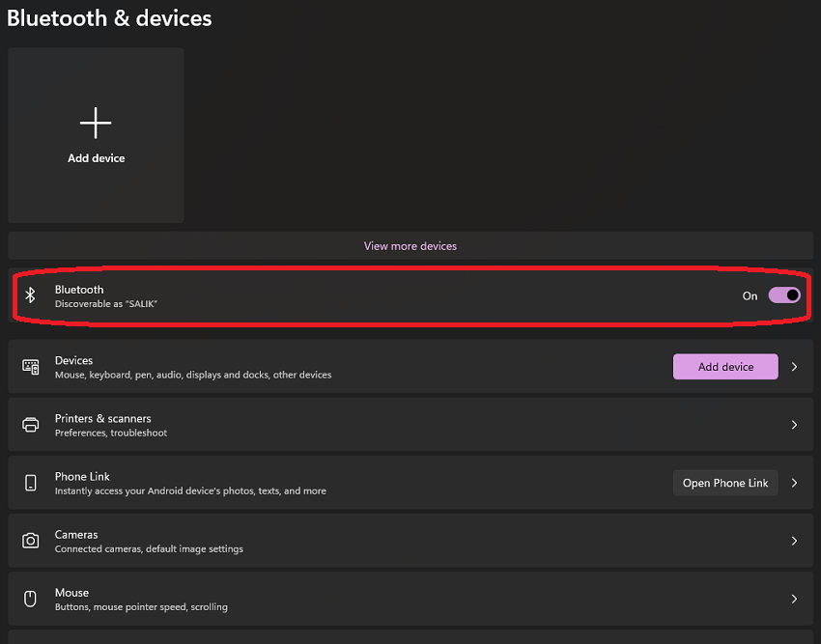Click the Cameras camera icon
This screenshot has width=821, height=644.
click(x=30, y=541)
